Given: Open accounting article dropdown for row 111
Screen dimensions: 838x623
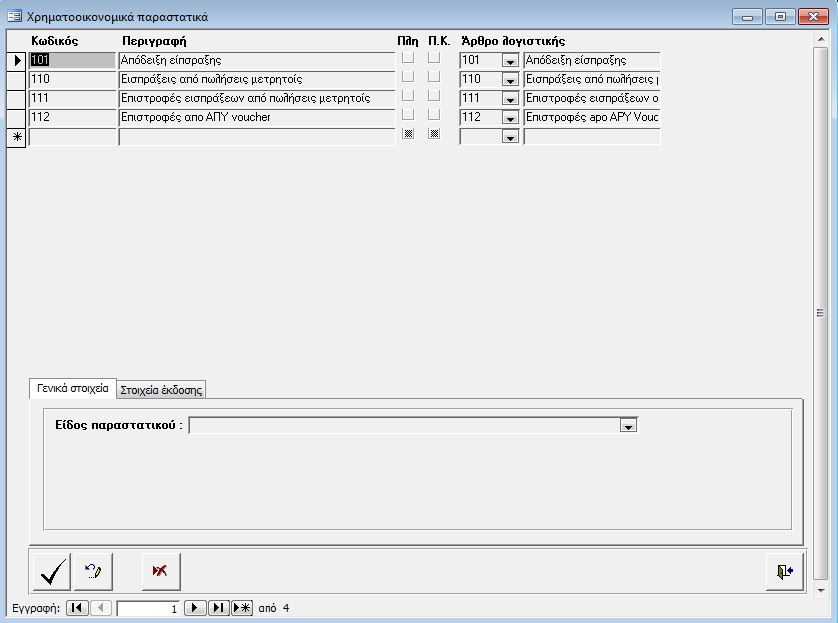Looking at the screenshot, I should (x=510, y=98).
